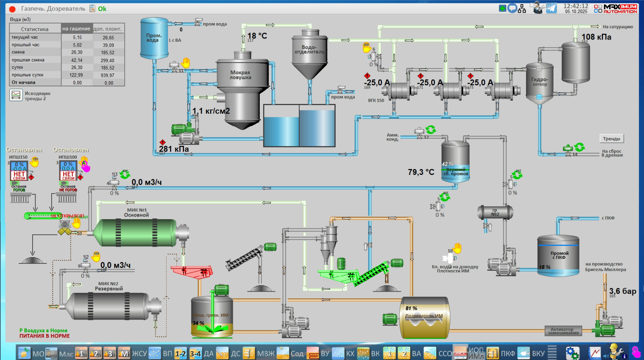Open the Telegram paper-plane icon
This screenshot has width=644, height=360.
(551, 8)
